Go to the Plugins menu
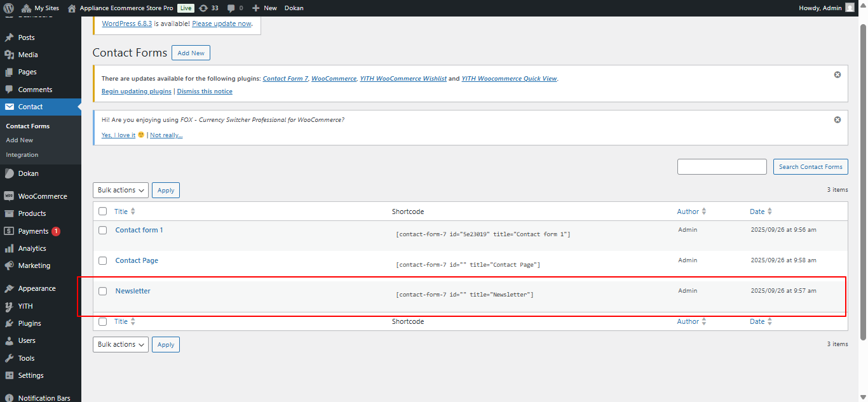868x402 pixels. 29,323
